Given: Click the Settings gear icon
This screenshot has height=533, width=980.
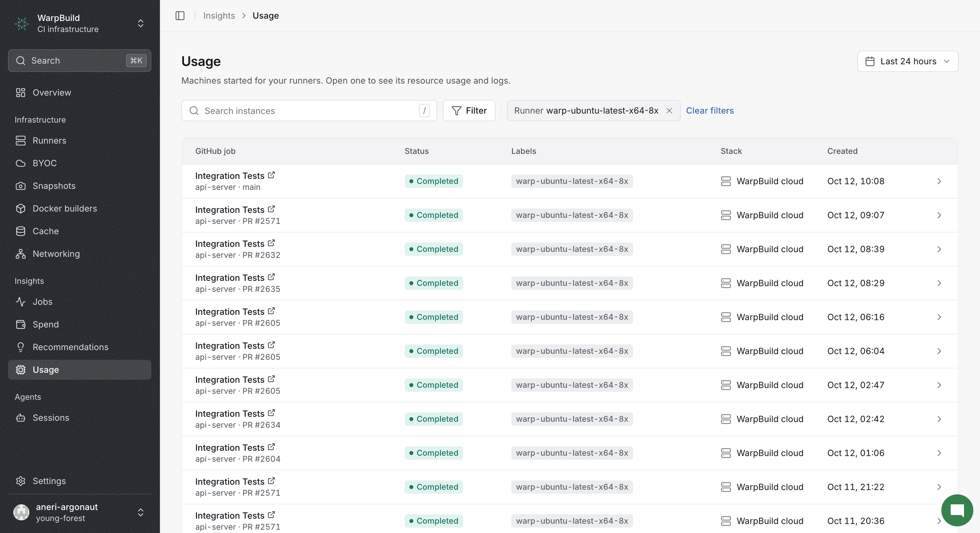Looking at the screenshot, I should coord(21,481).
